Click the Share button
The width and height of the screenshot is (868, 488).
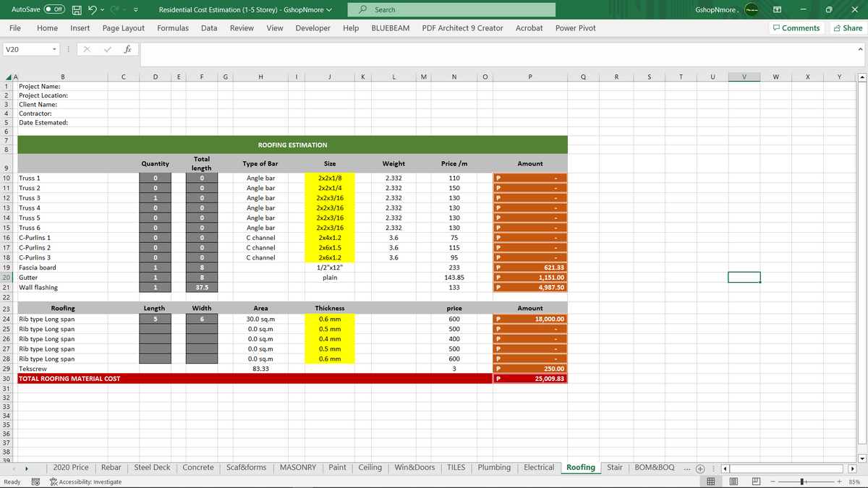click(848, 27)
